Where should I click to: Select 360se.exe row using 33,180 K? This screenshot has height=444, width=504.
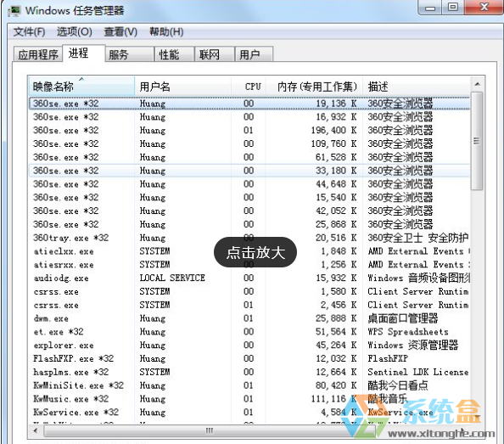coord(249,171)
